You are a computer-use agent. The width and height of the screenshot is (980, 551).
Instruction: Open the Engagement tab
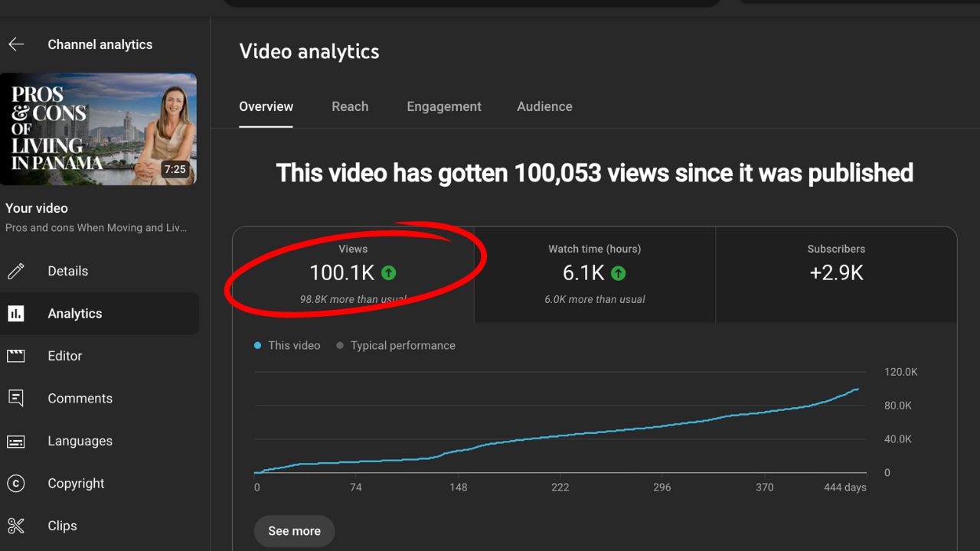coord(444,107)
